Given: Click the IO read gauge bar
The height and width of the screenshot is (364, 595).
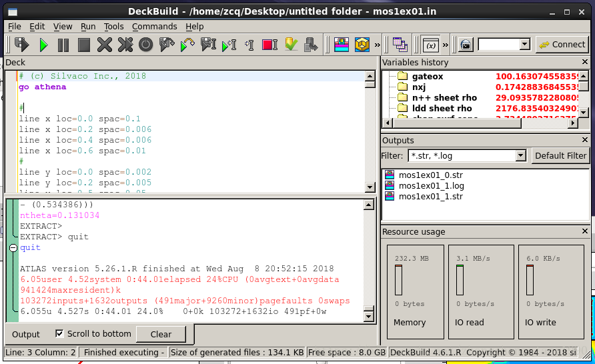Looking at the screenshot, I should 460,280.
